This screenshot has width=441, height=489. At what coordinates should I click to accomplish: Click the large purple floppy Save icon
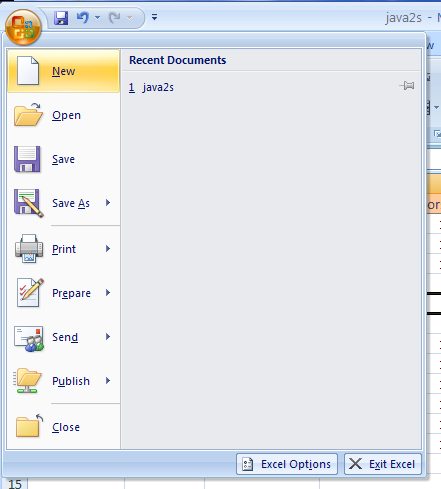27,159
